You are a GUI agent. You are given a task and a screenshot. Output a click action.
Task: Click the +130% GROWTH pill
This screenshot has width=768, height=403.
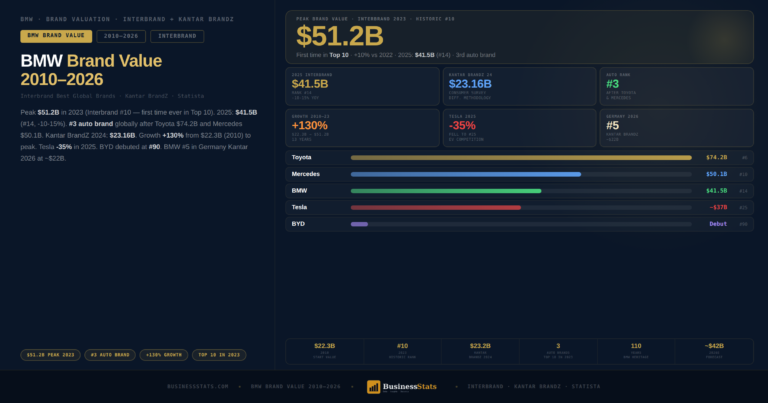(x=164, y=355)
